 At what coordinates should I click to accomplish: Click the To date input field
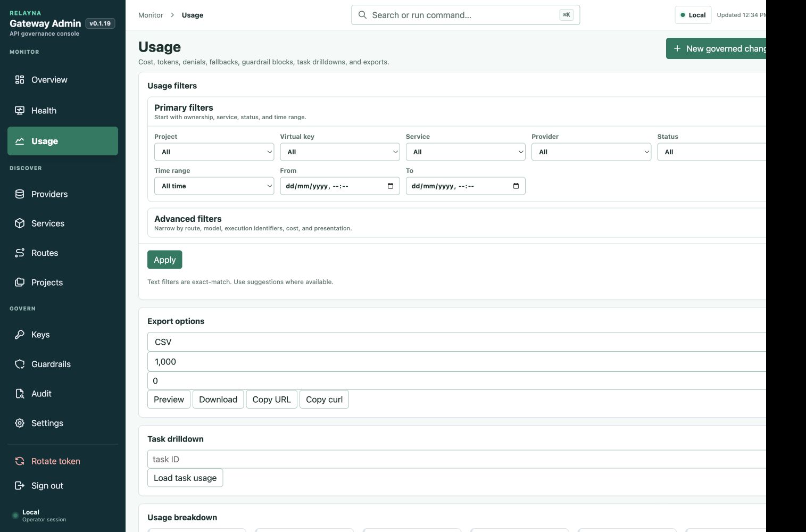(x=466, y=186)
